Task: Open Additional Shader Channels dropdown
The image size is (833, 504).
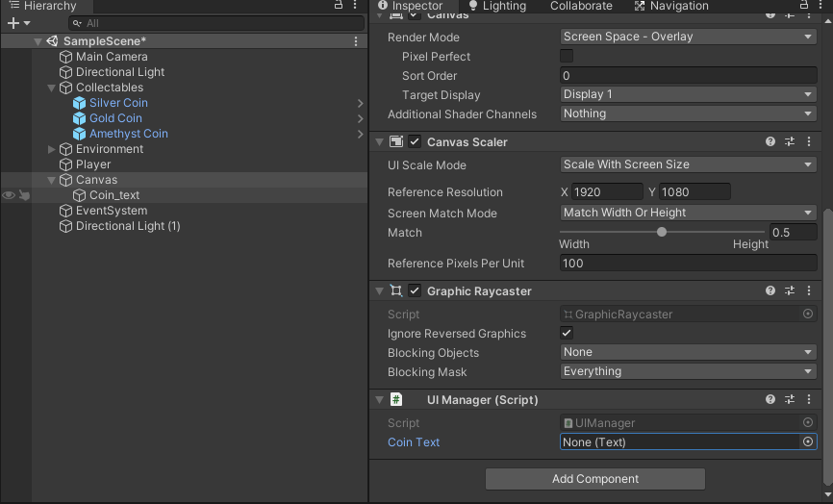Action: pyautogui.click(x=689, y=113)
